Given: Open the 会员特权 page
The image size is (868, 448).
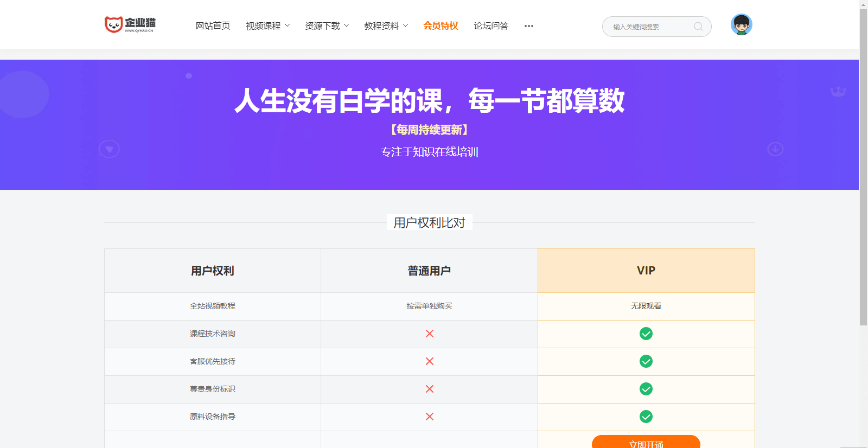Looking at the screenshot, I should point(441,26).
